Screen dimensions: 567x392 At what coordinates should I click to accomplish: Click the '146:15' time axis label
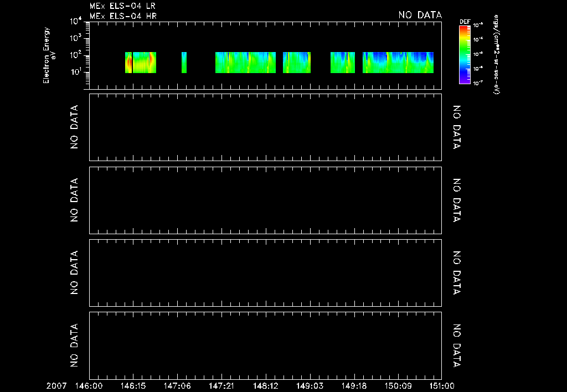(133, 386)
